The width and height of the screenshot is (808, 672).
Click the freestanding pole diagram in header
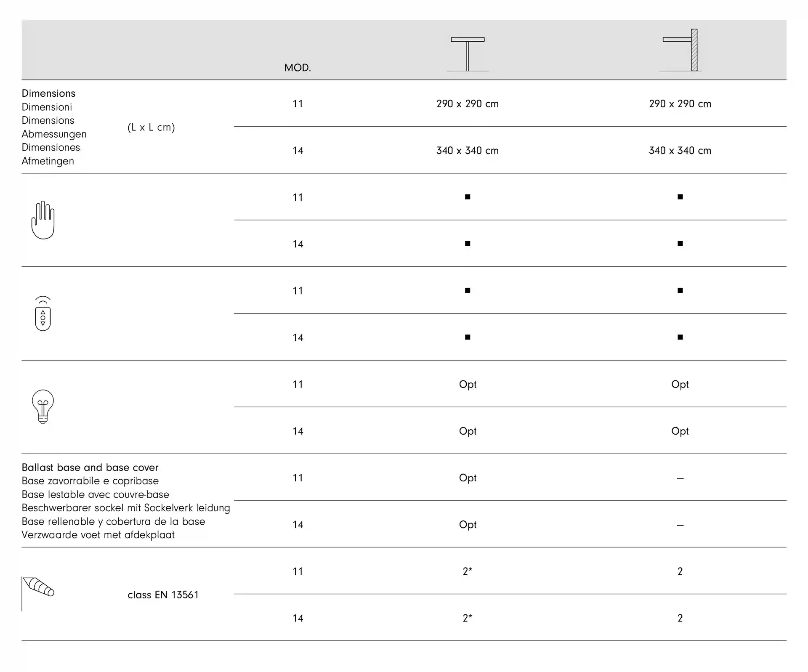click(x=468, y=54)
